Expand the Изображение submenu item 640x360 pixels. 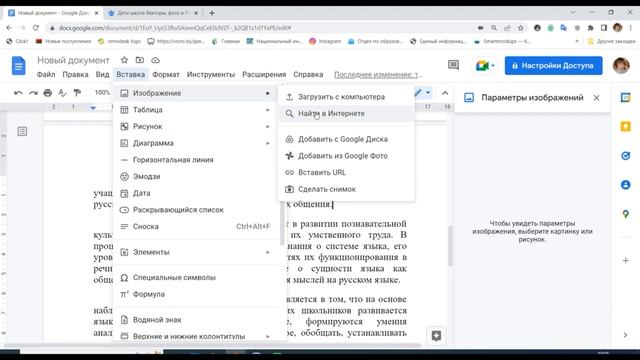coord(196,93)
